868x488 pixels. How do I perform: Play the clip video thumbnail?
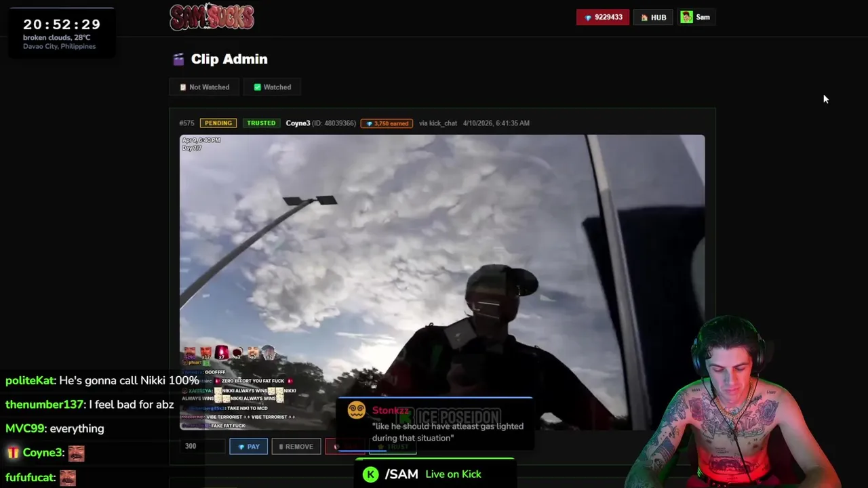442,282
